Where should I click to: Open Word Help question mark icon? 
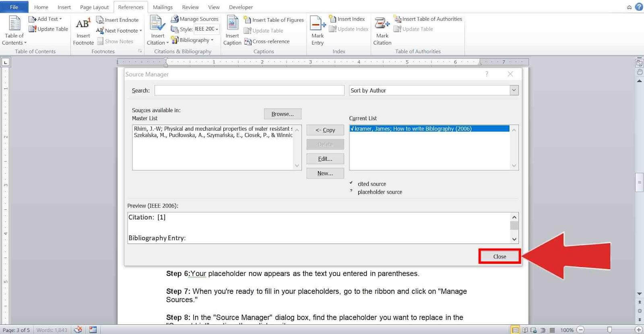coord(639,7)
